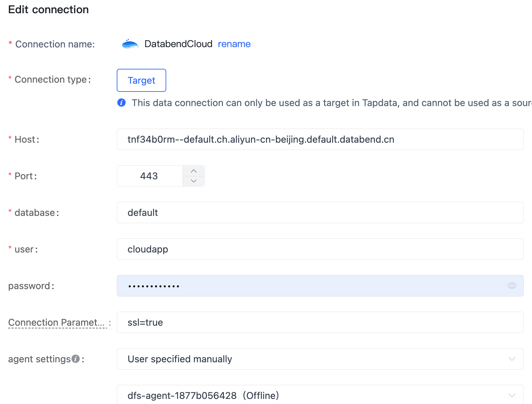Viewport: 532px width, 404px height.
Task: Click the blue info icon under Connection type
Action: (121, 103)
